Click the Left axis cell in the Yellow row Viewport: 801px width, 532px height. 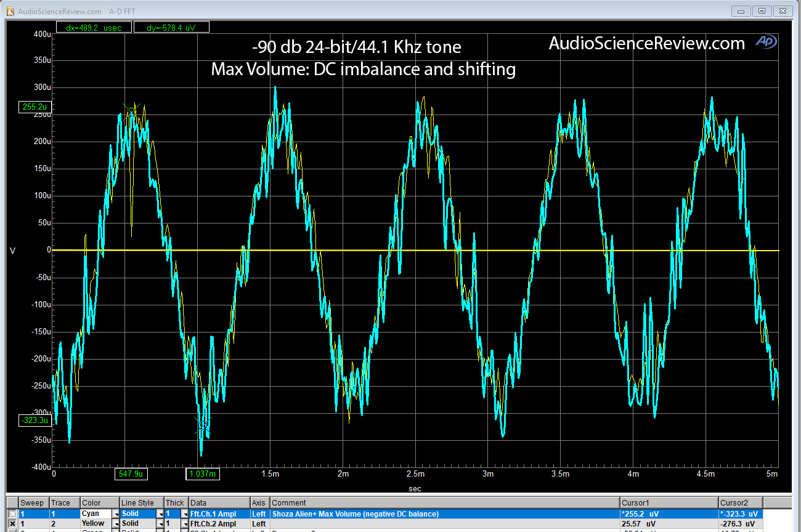click(x=259, y=523)
